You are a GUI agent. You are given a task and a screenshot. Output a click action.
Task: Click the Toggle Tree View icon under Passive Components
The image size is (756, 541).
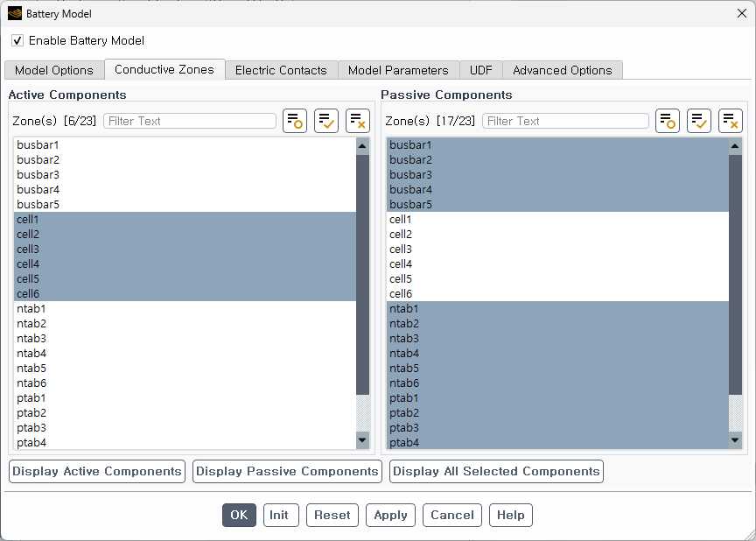tap(668, 121)
